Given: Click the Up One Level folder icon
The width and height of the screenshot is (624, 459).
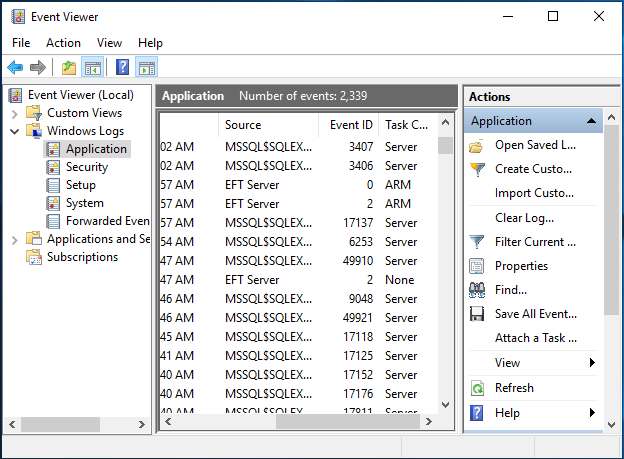Looking at the screenshot, I should point(68,68).
